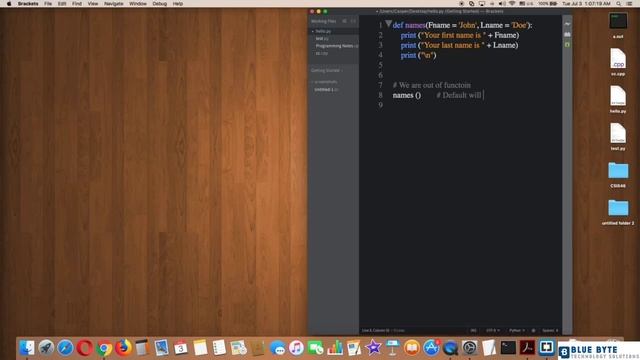Select cc.cpp in Working Files list
Image resolution: width=640 pixels, height=360 pixels.
coord(322,53)
